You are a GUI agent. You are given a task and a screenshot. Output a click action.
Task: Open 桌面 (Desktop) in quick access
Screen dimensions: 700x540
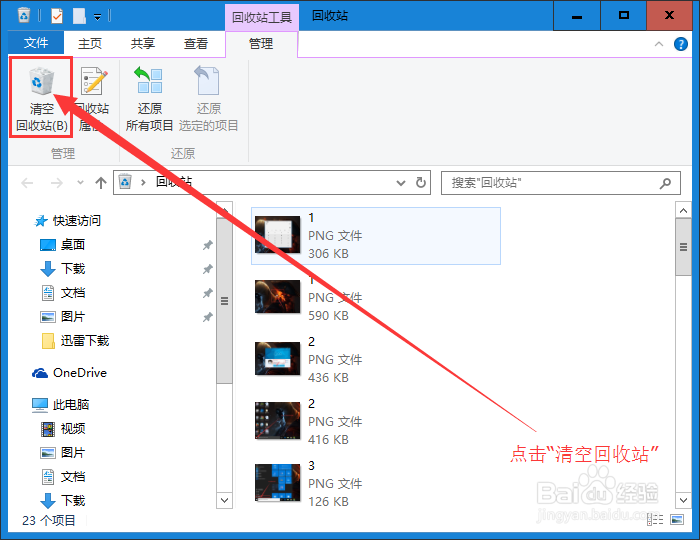click(62, 245)
